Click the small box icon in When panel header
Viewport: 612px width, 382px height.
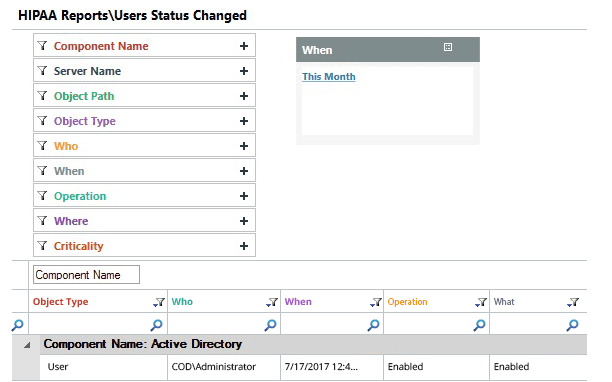click(448, 47)
